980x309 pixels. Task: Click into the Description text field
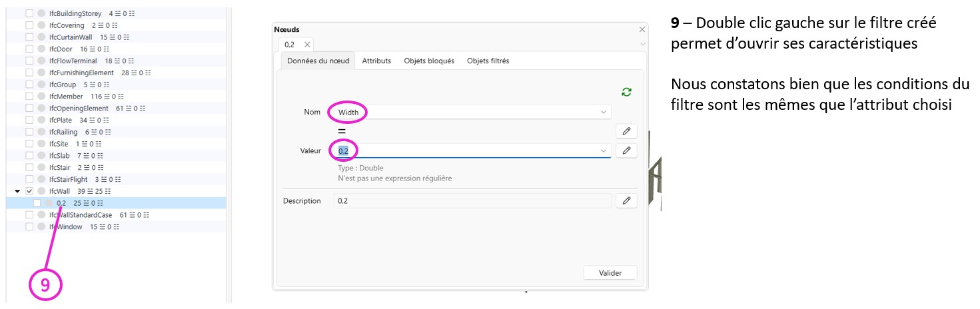point(472,201)
